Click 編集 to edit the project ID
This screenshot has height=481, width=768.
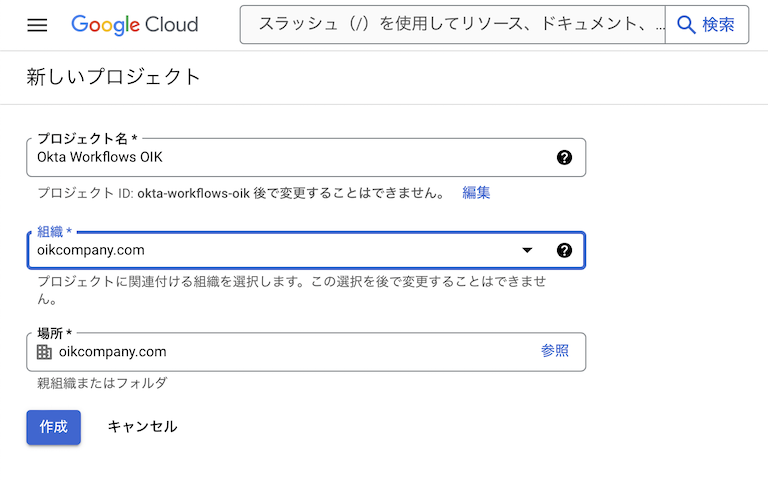coord(476,193)
